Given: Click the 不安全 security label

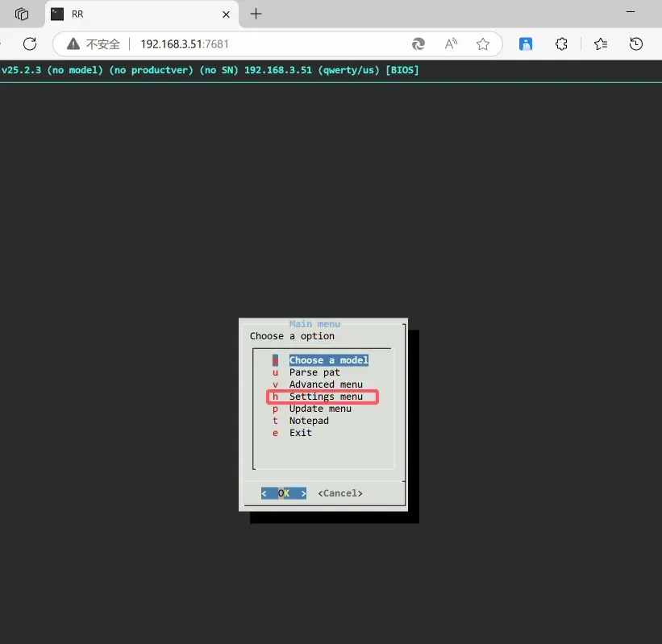Looking at the screenshot, I should coord(103,44).
